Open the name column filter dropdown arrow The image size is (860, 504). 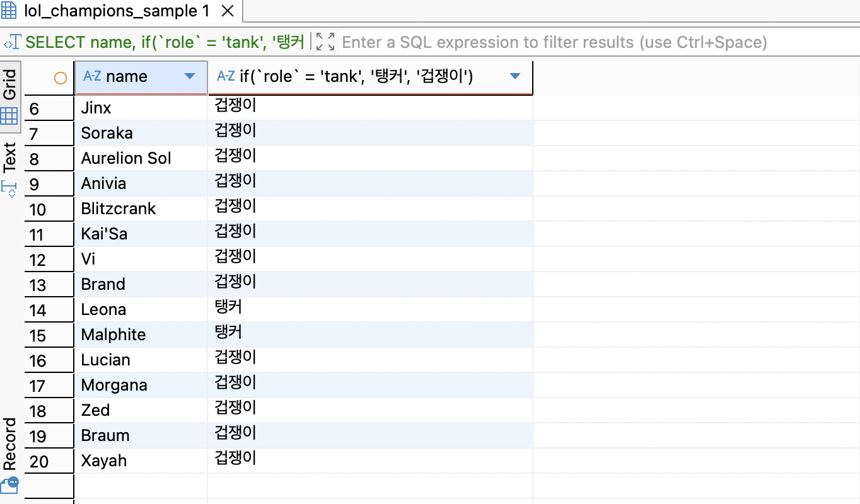189,77
